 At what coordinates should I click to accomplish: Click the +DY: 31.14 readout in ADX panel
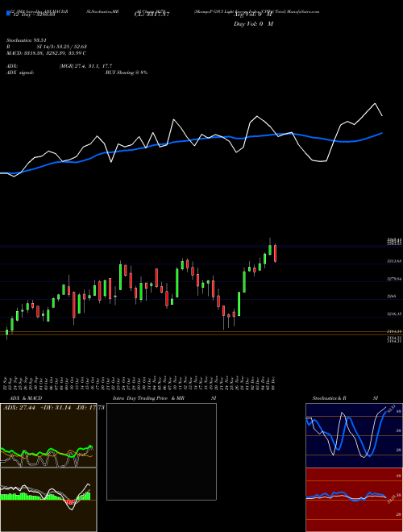pos(55,408)
